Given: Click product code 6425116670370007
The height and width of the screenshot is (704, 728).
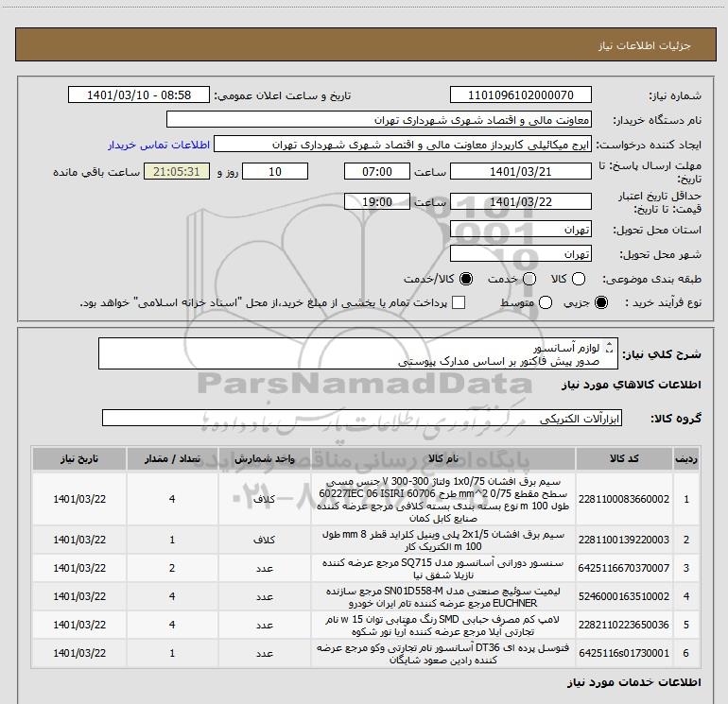Looking at the screenshot, I should 624,568.
